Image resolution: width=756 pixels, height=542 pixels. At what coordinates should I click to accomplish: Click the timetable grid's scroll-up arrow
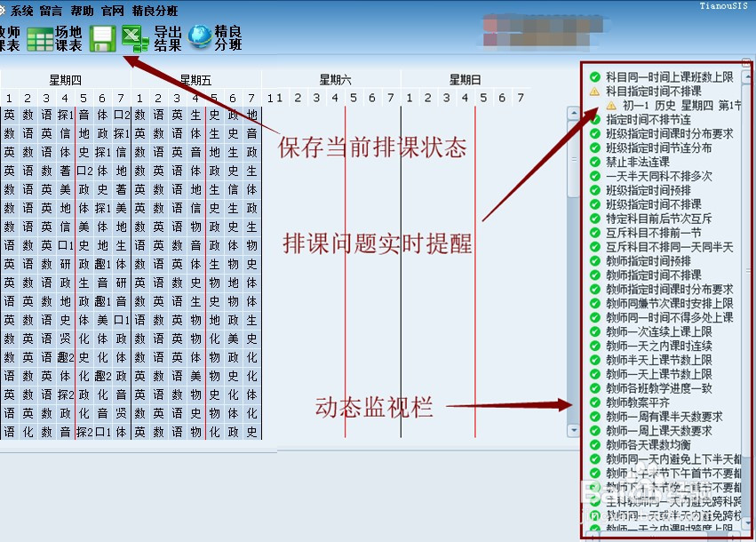point(573,114)
